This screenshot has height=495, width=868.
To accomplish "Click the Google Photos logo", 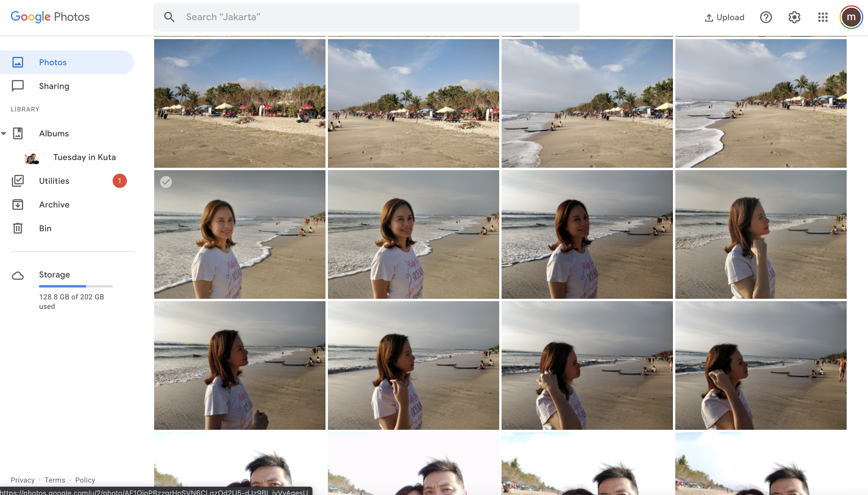I will click(x=50, y=17).
